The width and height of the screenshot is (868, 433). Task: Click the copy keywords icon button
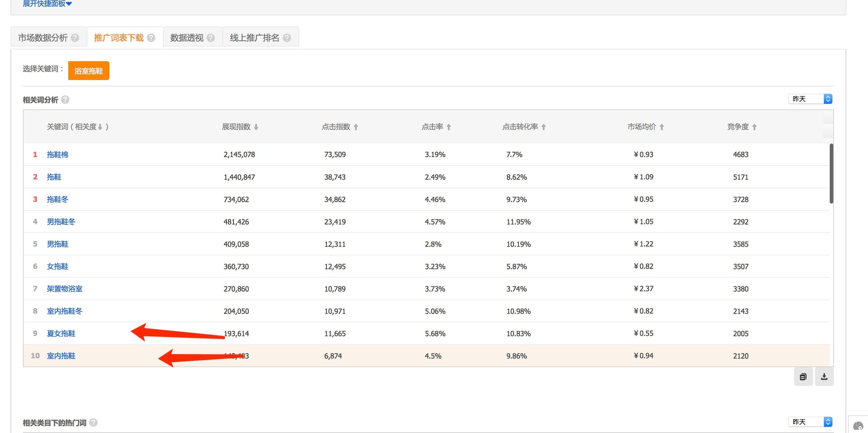pyautogui.click(x=803, y=377)
